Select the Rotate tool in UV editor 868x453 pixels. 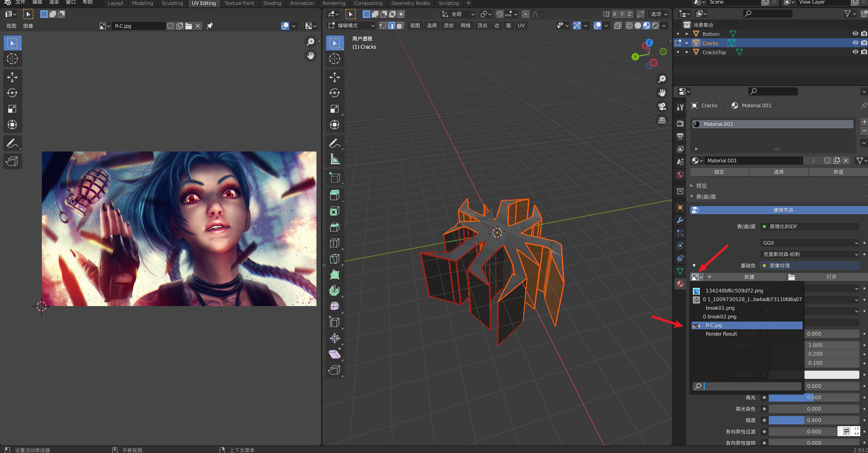point(12,93)
